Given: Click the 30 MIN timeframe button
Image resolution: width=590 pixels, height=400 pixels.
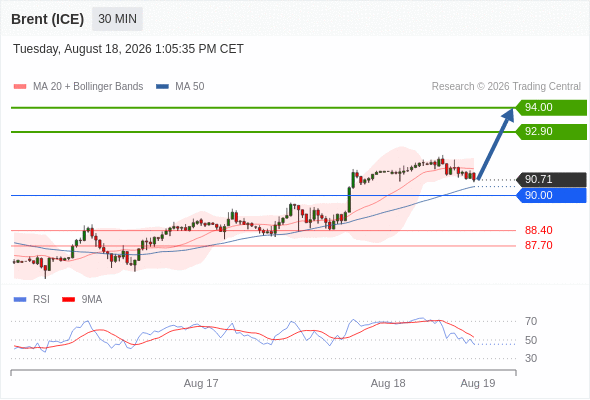Looking at the screenshot, I should point(117,19).
